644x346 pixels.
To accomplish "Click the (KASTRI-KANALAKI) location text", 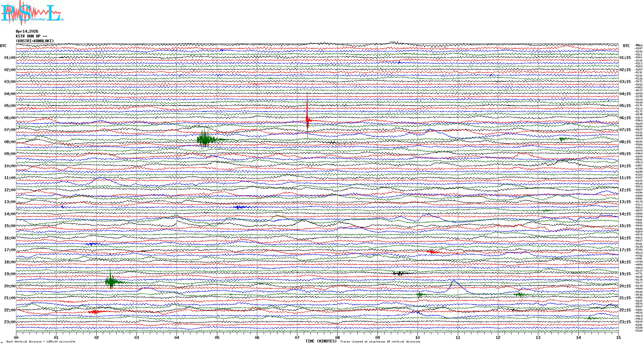I will [35, 41].
